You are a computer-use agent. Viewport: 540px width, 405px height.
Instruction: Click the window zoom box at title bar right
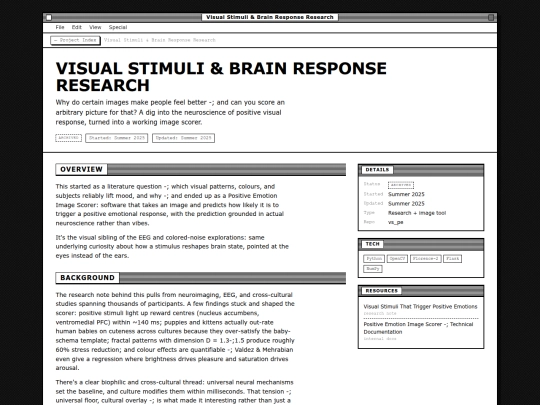tap(491, 17)
